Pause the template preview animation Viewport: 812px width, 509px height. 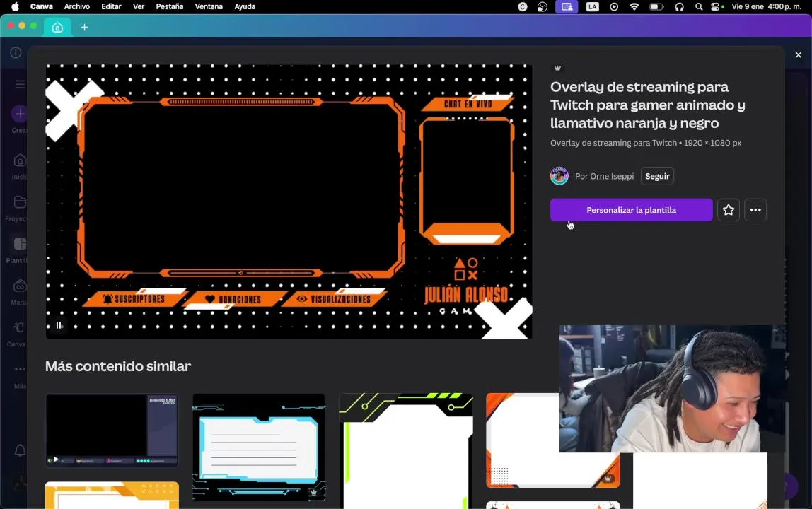pyautogui.click(x=59, y=325)
